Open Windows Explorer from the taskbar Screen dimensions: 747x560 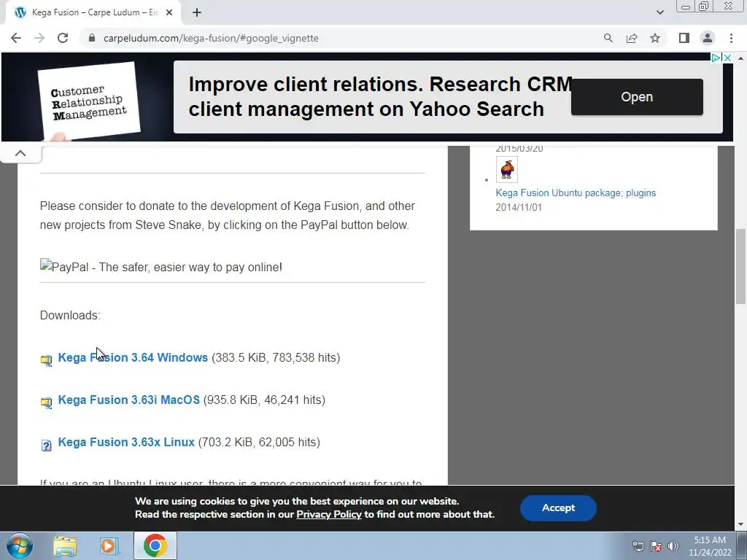point(65,545)
